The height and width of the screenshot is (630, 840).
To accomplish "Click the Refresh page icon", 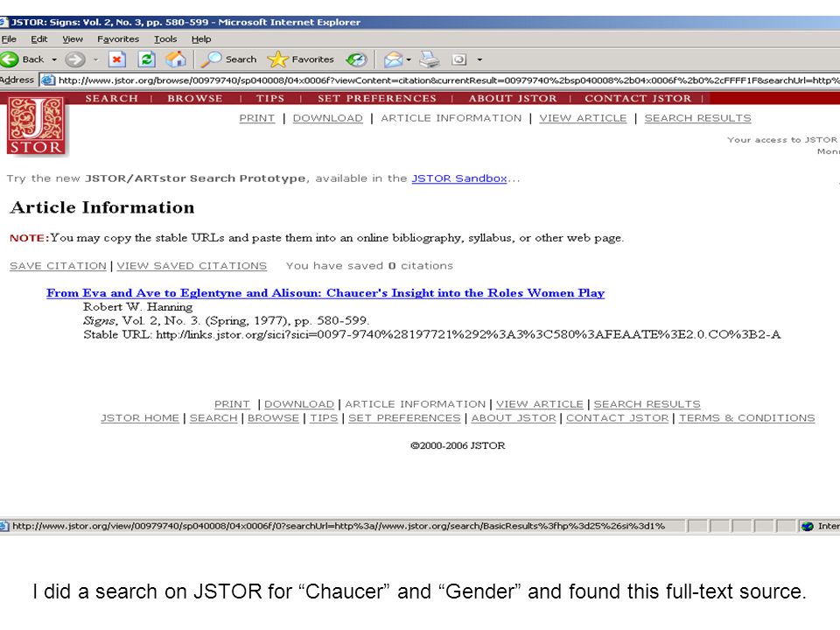I will tap(146, 59).
